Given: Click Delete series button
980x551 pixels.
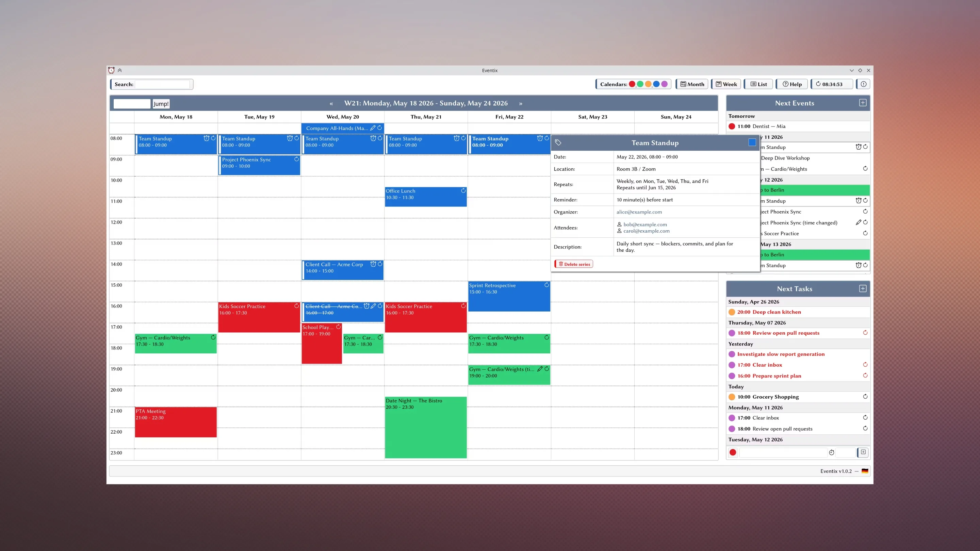Looking at the screenshot, I should pyautogui.click(x=574, y=264).
